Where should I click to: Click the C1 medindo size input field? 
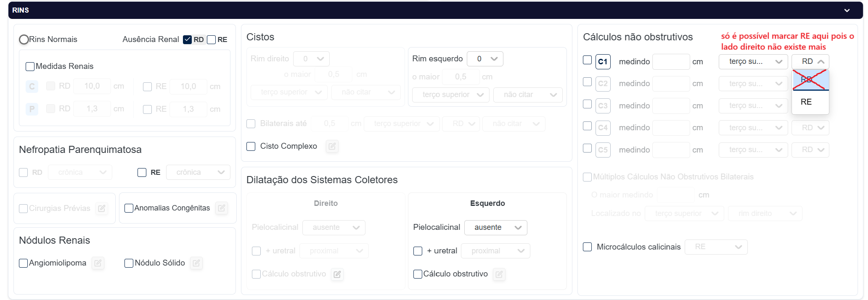pos(671,62)
